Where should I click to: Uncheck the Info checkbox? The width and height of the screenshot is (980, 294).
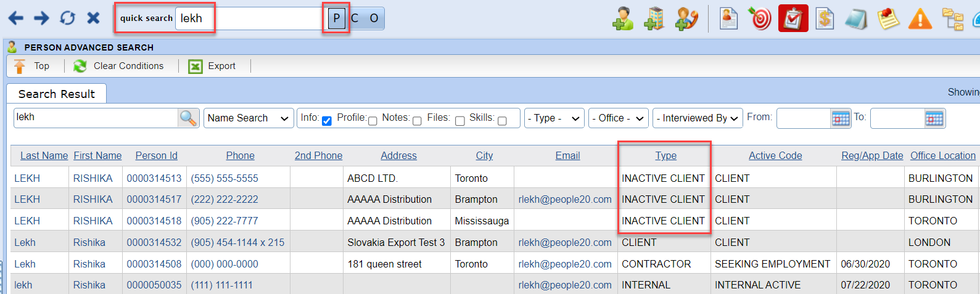coord(327,121)
